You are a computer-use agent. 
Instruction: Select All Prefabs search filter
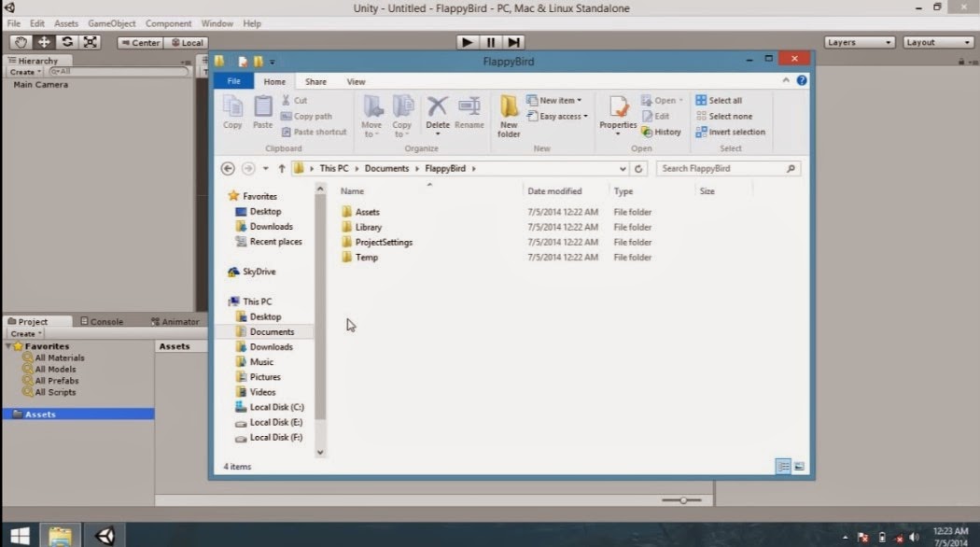tap(51, 380)
